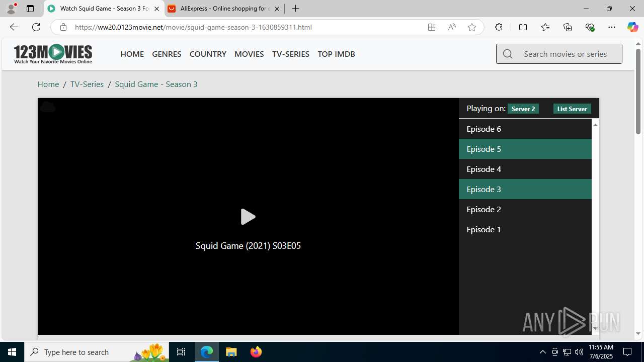Click the page vertical scrollbar thumb
644x362 pixels.
pos(638,91)
